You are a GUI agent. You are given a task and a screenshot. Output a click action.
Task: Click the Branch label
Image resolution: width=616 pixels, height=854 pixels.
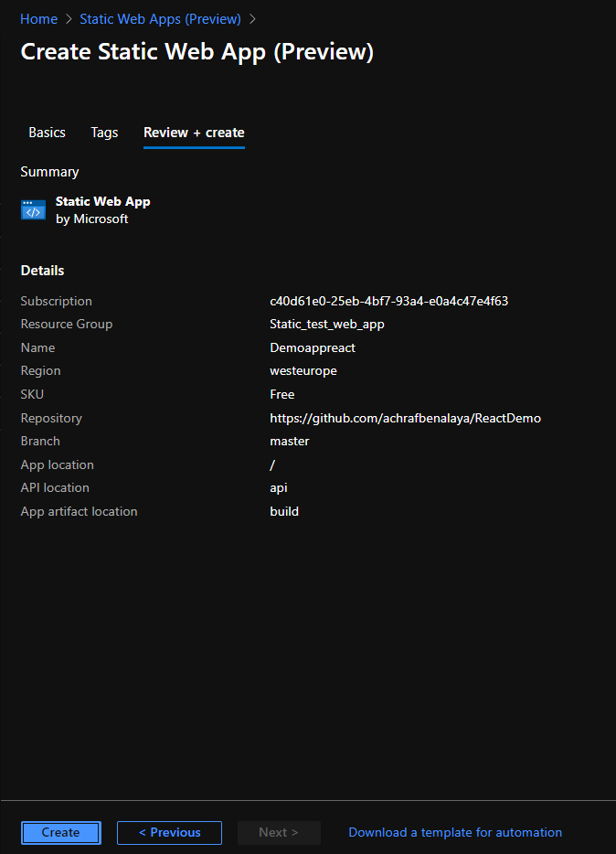[x=40, y=441]
